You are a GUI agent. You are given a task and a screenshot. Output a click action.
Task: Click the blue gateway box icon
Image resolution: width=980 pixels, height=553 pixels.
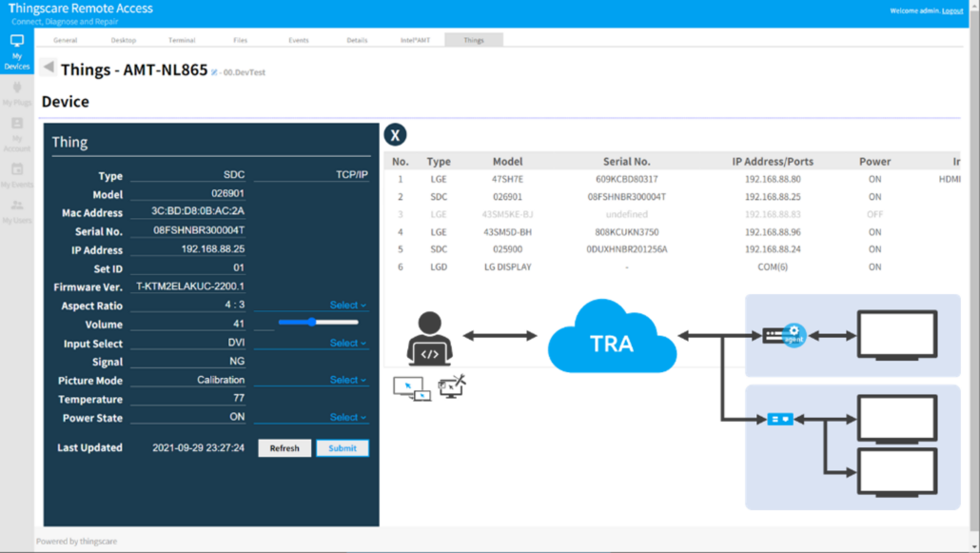click(780, 419)
